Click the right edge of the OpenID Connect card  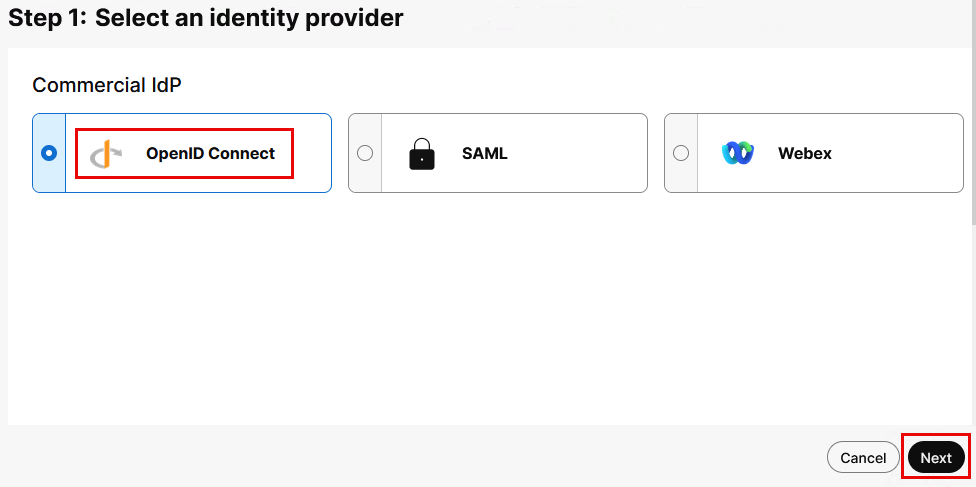coord(322,153)
